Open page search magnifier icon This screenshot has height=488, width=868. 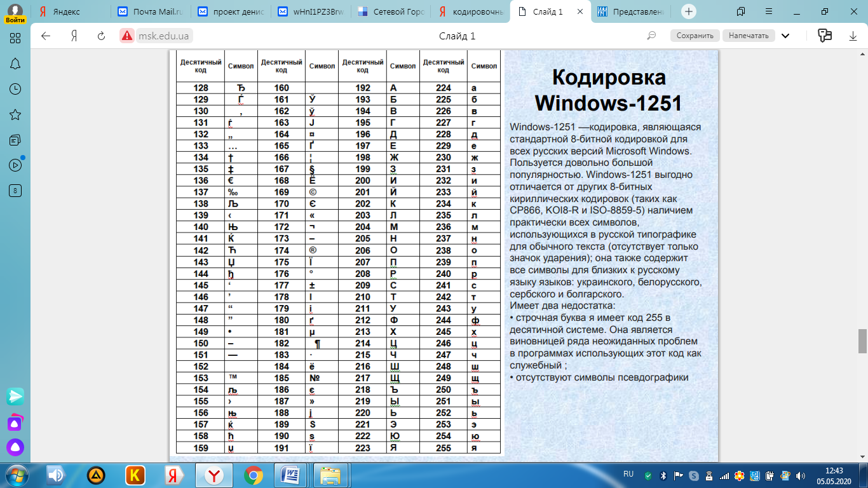tap(651, 36)
